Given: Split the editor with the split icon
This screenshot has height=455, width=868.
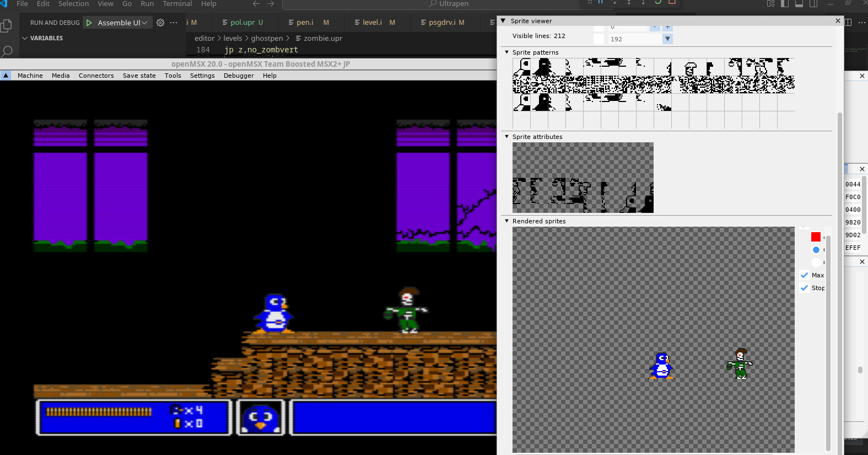Looking at the screenshot, I should (x=848, y=23).
